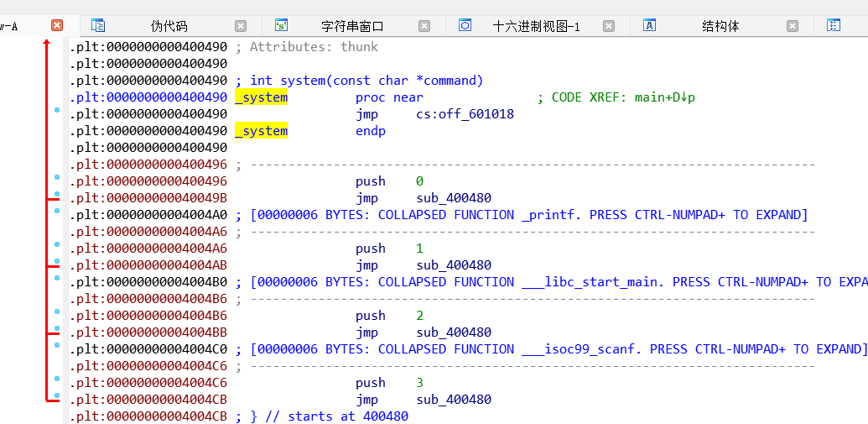Toggle breakpoint dot at address 4004AB
This screenshot has width=868, height=424.
pyautogui.click(x=57, y=261)
